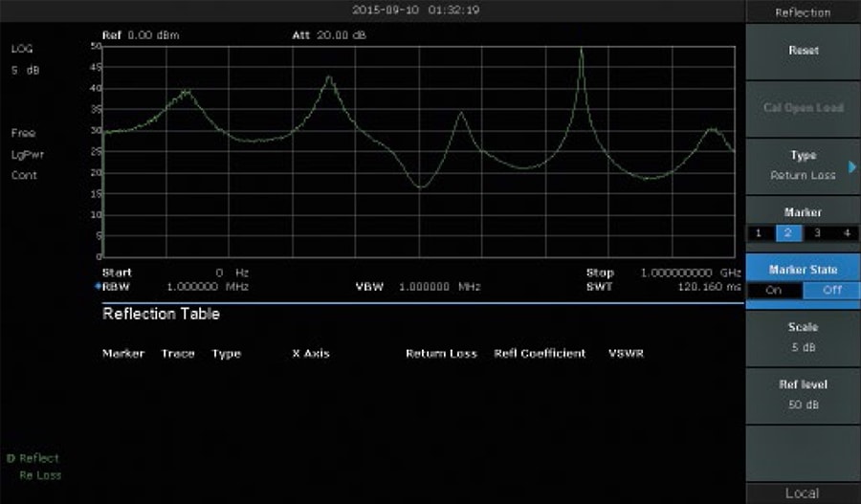Select marker 4
Viewport: 861px width, 504px height.
[847, 233]
